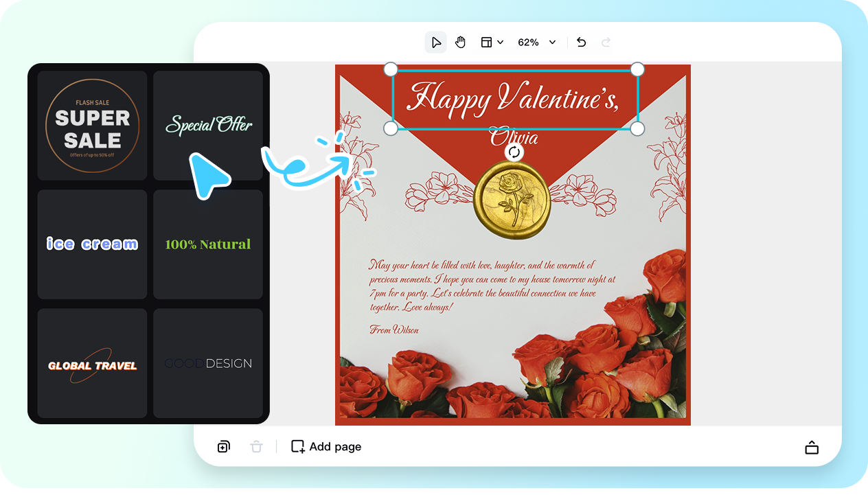Choose the SUPER SALE text preset

[92, 125]
